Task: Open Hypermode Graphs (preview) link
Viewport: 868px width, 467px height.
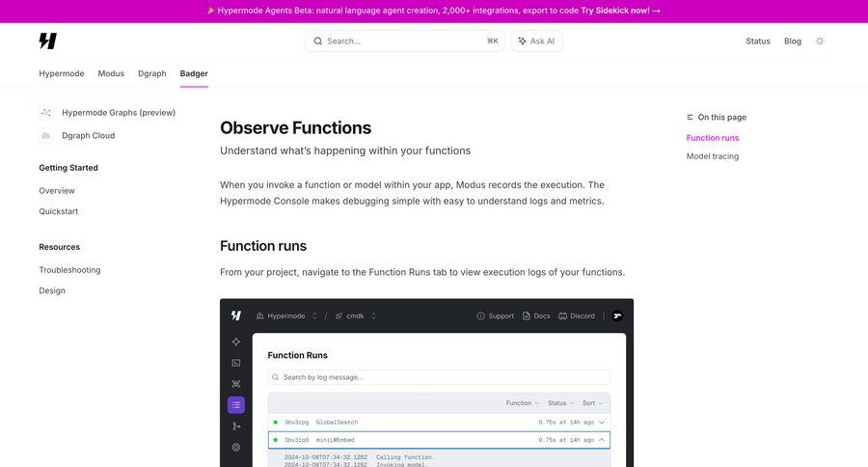Action: 119,113
